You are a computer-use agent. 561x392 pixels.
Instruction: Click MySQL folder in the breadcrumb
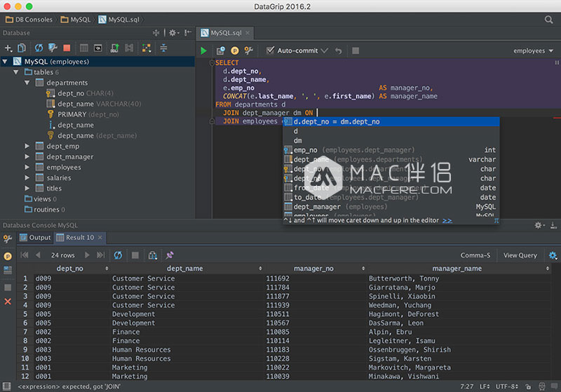pos(76,20)
